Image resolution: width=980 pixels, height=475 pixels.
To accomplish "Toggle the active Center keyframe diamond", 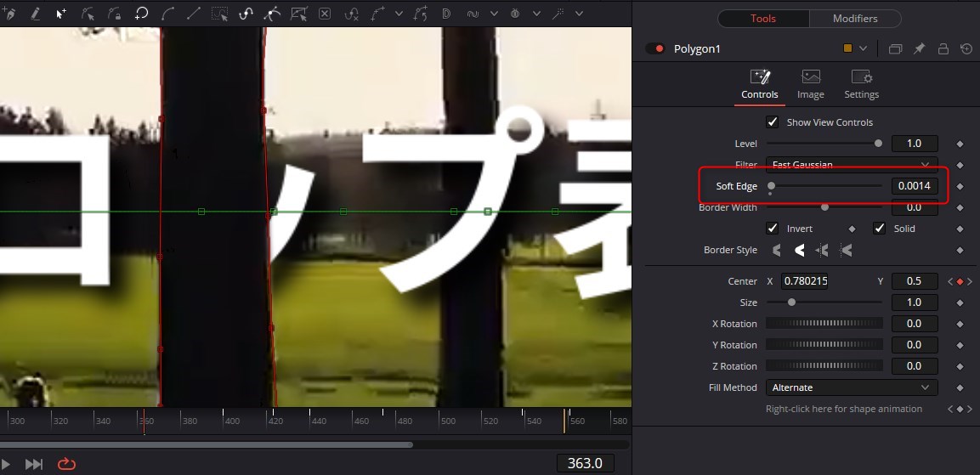I will pyautogui.click(x=960, y=281).
